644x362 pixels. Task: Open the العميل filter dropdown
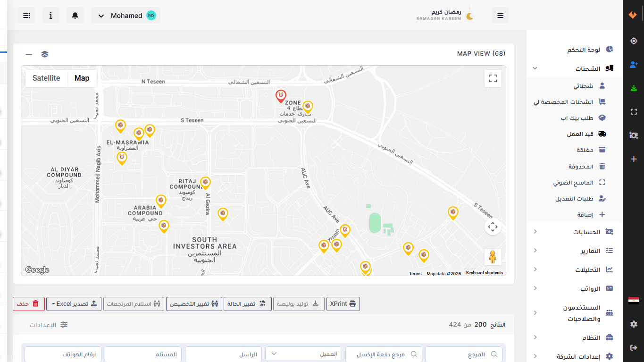point(303,354)
